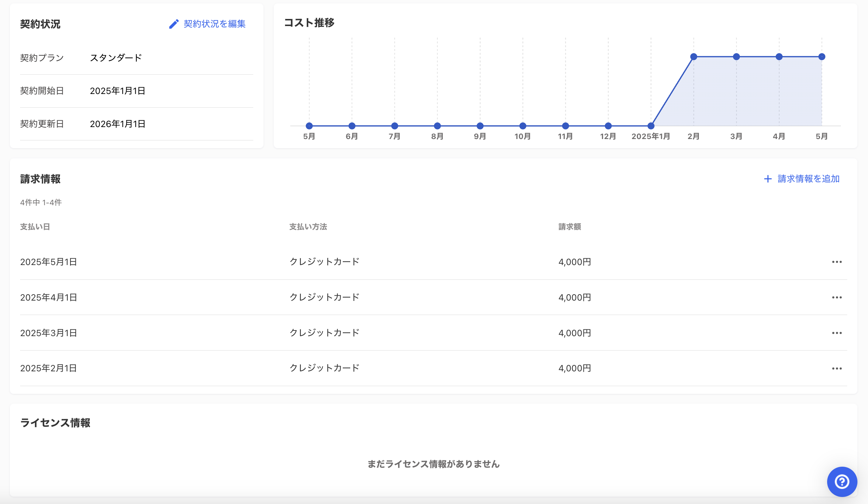This screenshot has width=868, height=504.
Task: Open more options for 2025年5月1日 billing row
Action: 837,262
